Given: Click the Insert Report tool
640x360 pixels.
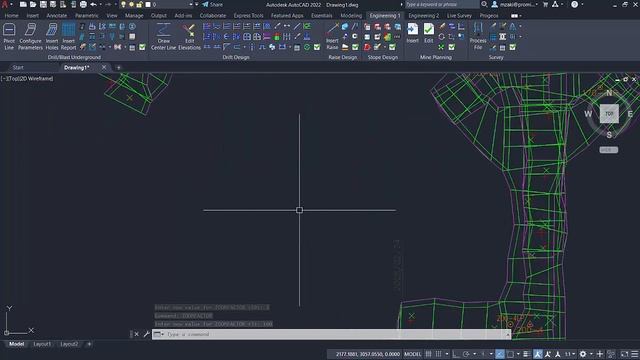Looking at the screenshot, I should coord(69,36).
